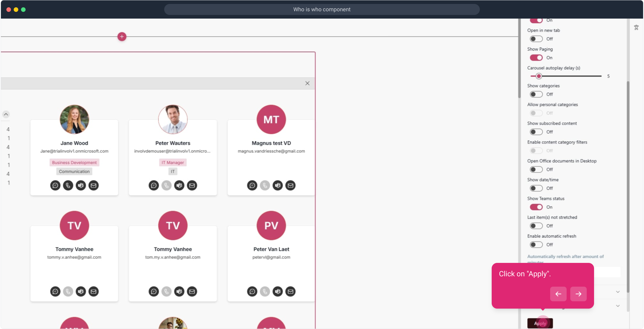Image resolution: width=644 pixels, height=329 pixels.
Task: Click chat icon for tom.my.v.anhee@gmail.com card
Action: [154, 292]
